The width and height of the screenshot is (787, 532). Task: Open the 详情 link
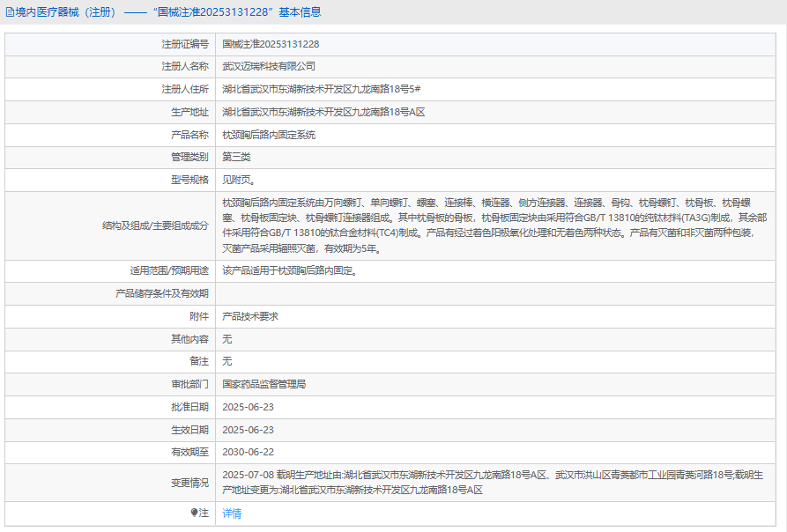(232, 514)
